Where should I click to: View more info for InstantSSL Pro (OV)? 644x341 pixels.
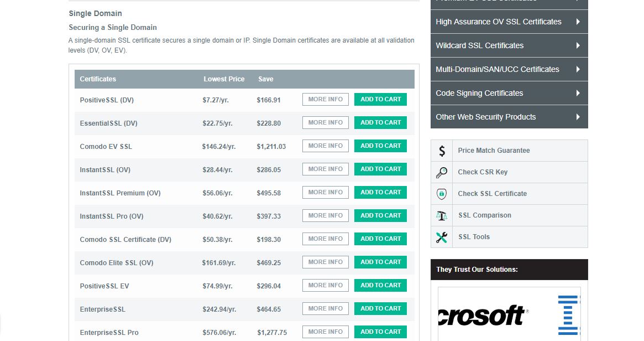[x=325, y=215]
